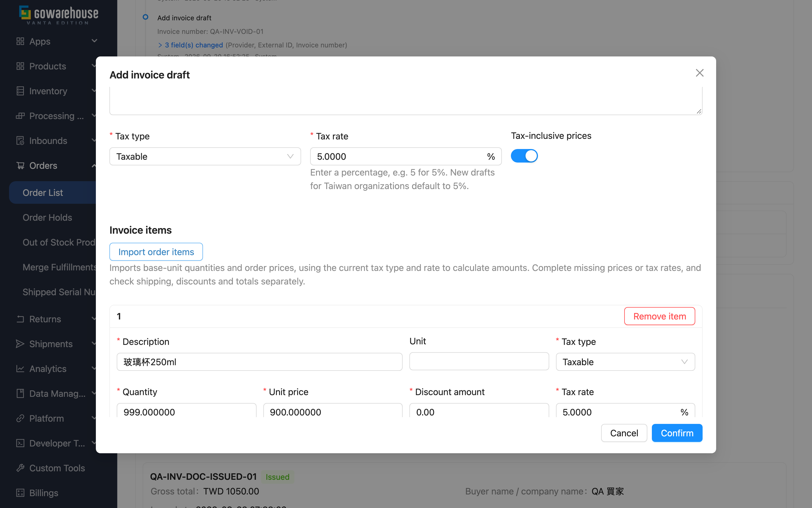Click the Returns icon in sidebar

click(20, 319)
